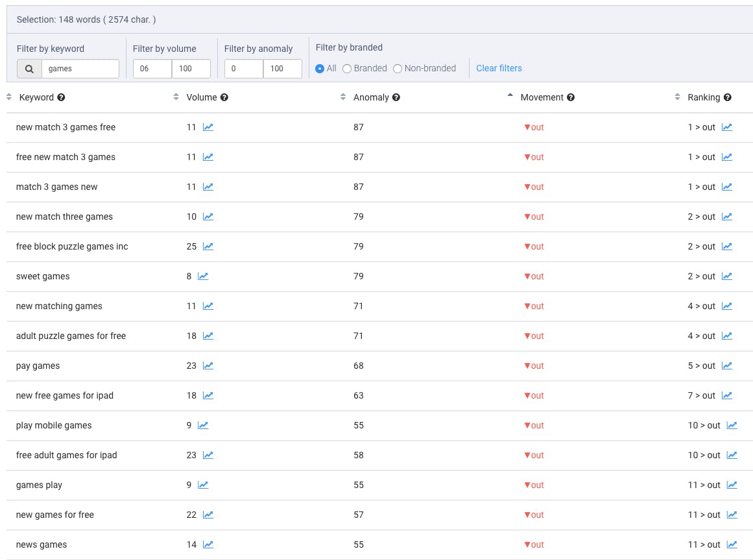753x560 pixels.
Task: Open volume chart for 'new match 3 games free'
Action: pos(208,128)
